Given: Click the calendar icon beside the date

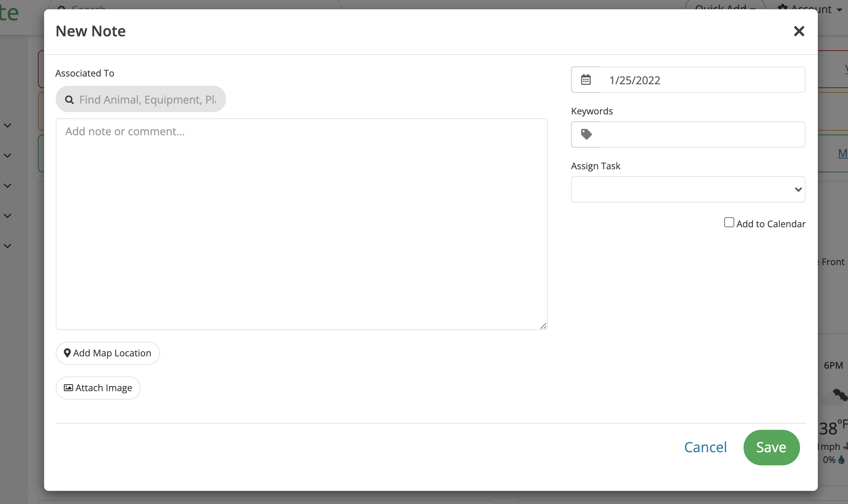Looking at the screenshot, I should tap(586, 80).
